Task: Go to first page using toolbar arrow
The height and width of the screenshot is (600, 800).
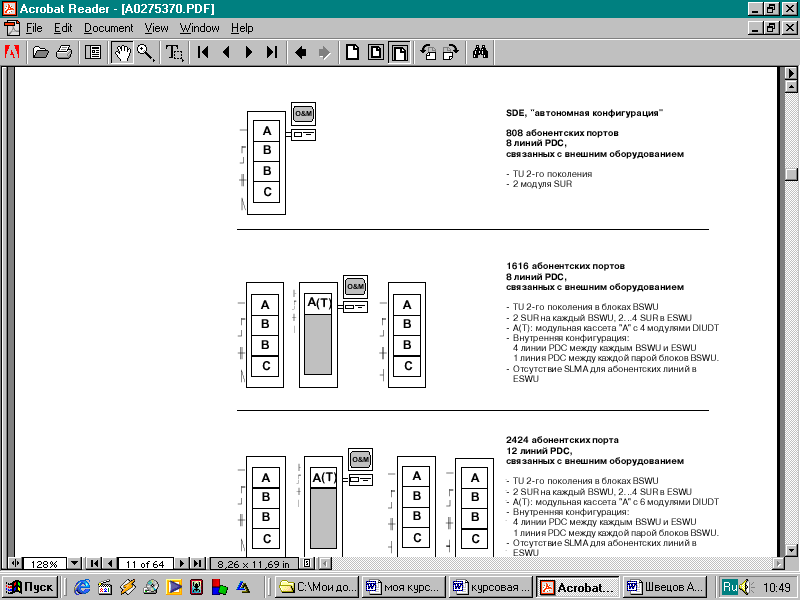Action: 203,53
